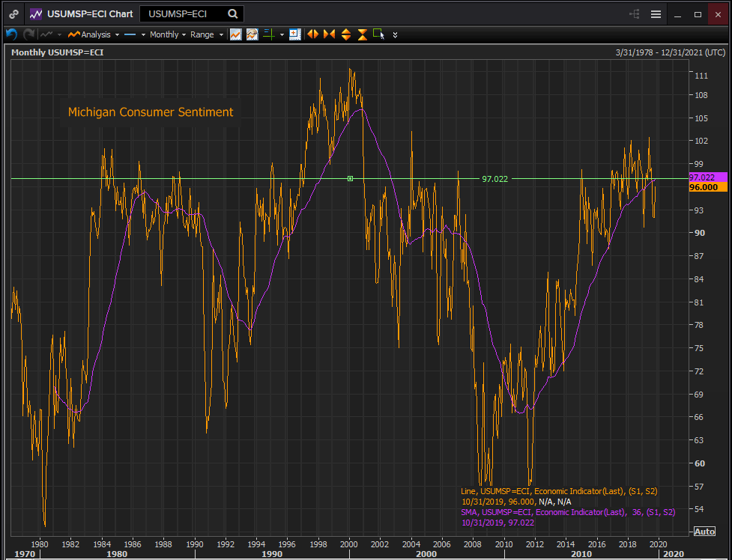Screen dimensions: 732x560
Task: Click the date range label 3/31/1978 - 12/31/2021
Action: click(x=670, y=52)
